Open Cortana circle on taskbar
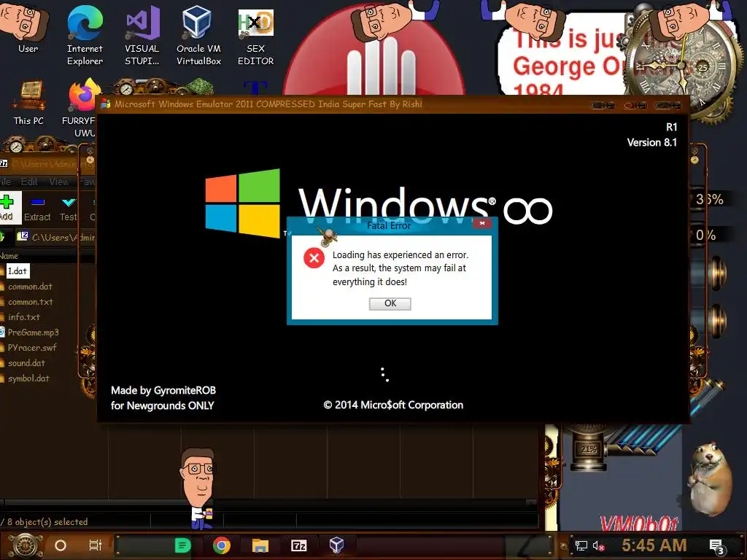This screenshot has height=560, width=747. 60,545
